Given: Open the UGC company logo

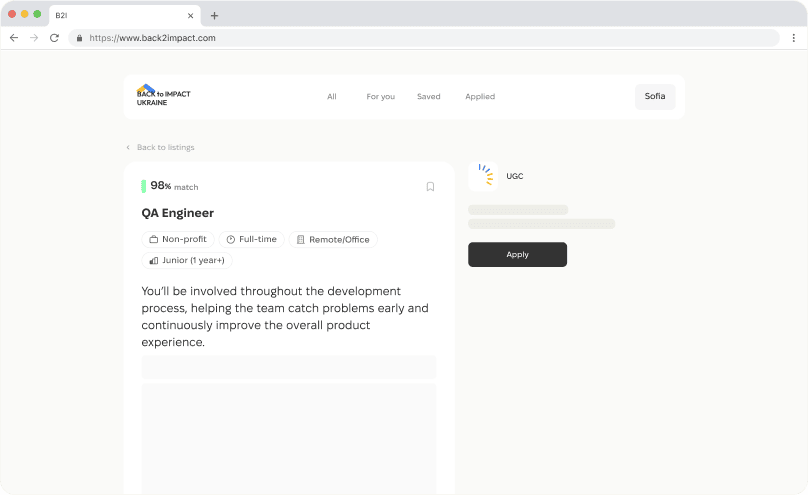Looking at the screenshot, I should (x=483, y=176).
